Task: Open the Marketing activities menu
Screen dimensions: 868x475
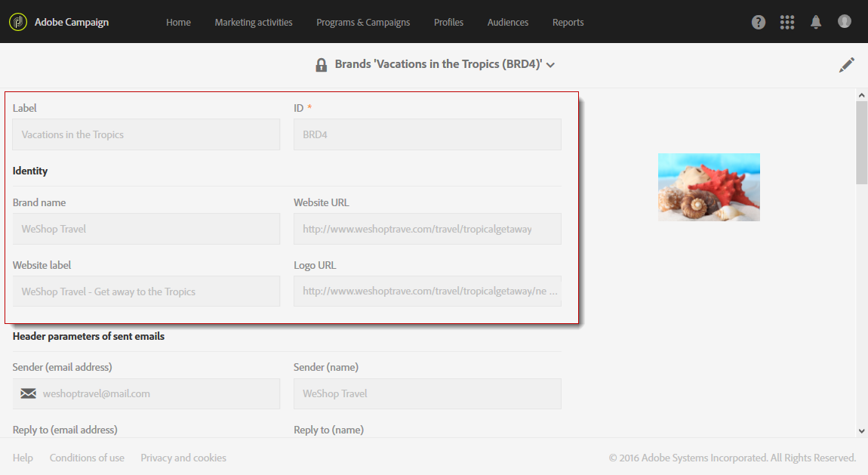Action: (254, 22)
